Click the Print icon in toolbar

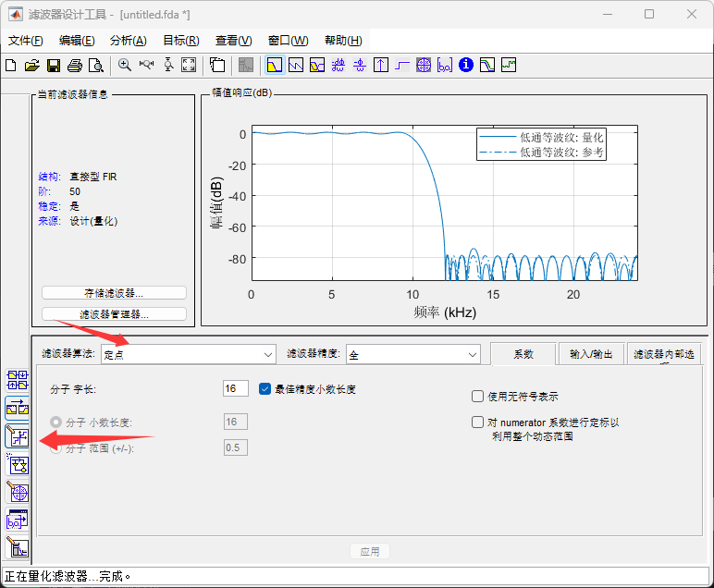pyautogui.click(x=75, y=65)
